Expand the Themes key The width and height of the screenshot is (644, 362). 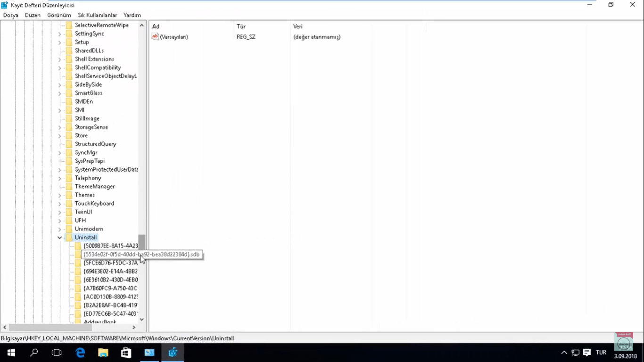60,195
